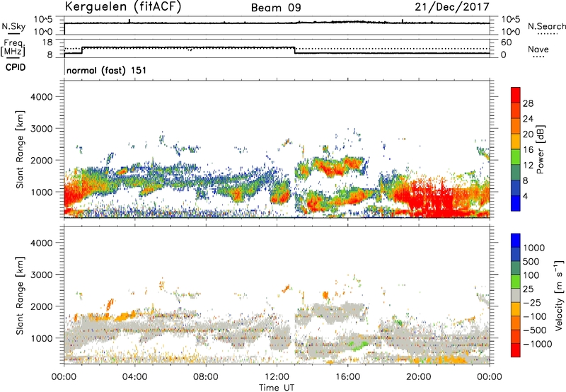The width and height of the screenshot is (566, 392).
Task: Click the 'Velocity [m s-1]' colorbar label
Action: (559, 295)
